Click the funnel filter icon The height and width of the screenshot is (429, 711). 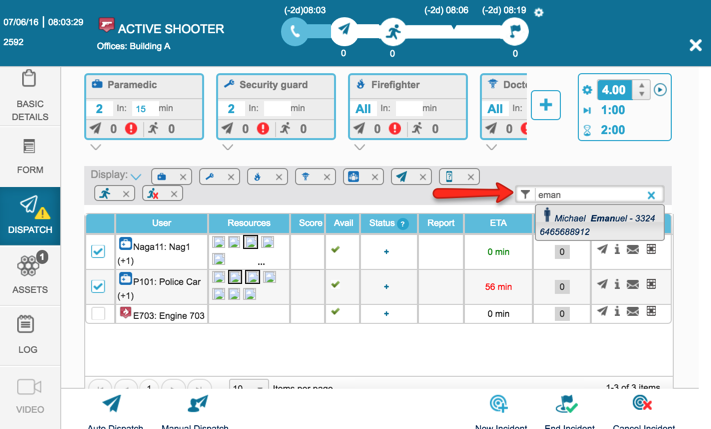point(525,195)
